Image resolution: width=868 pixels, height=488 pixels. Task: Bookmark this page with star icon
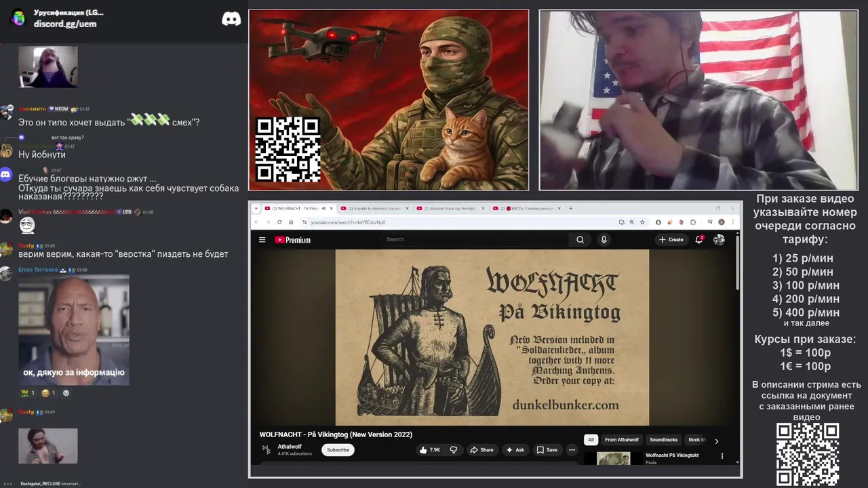click(x=642, y=222)
